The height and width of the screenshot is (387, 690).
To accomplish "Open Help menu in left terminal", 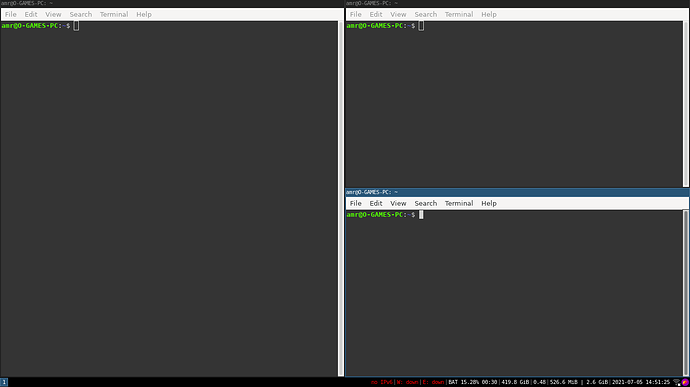I will click(x=144, y=15).
